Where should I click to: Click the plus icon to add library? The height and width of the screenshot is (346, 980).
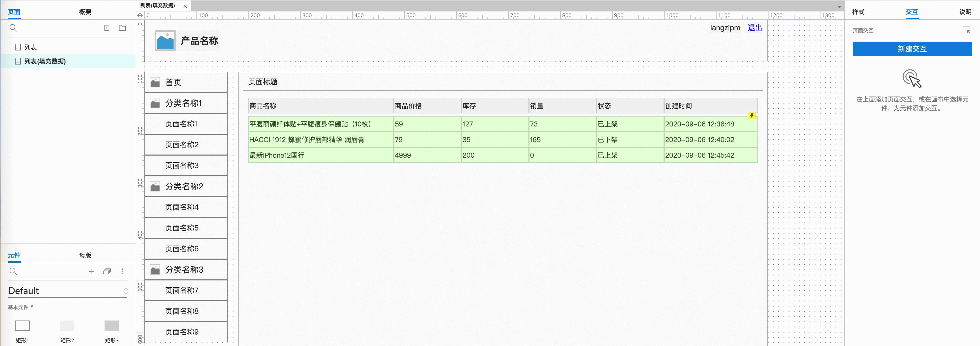point(91,271)
